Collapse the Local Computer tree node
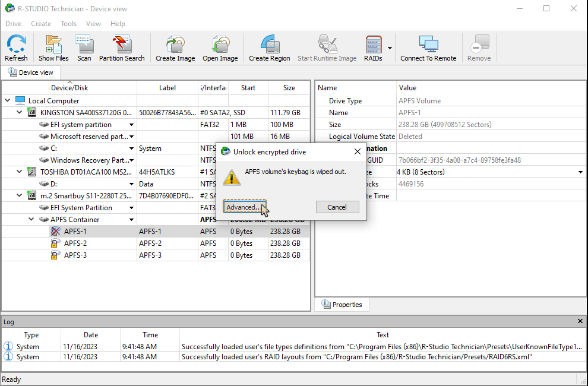 (8, 100)
